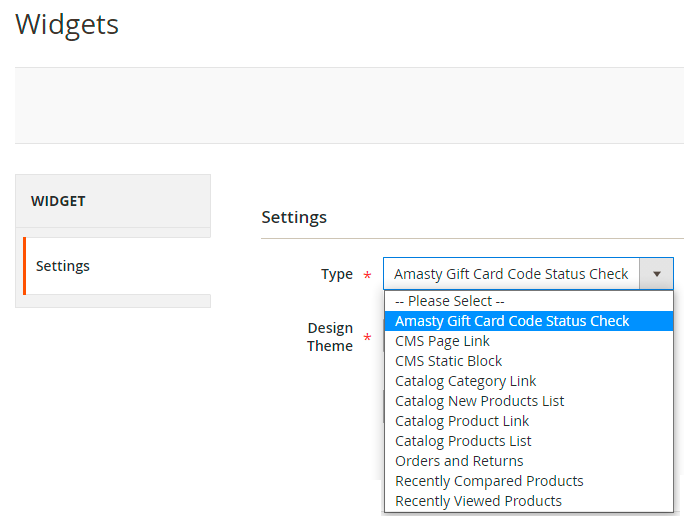Choose Recently Compared Products option

coord(489,481)
